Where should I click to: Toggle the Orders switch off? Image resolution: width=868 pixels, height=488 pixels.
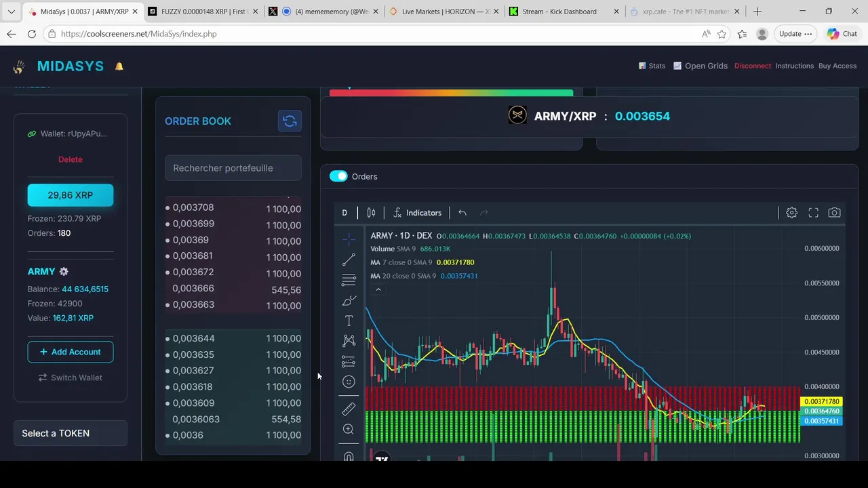(338, 176)
